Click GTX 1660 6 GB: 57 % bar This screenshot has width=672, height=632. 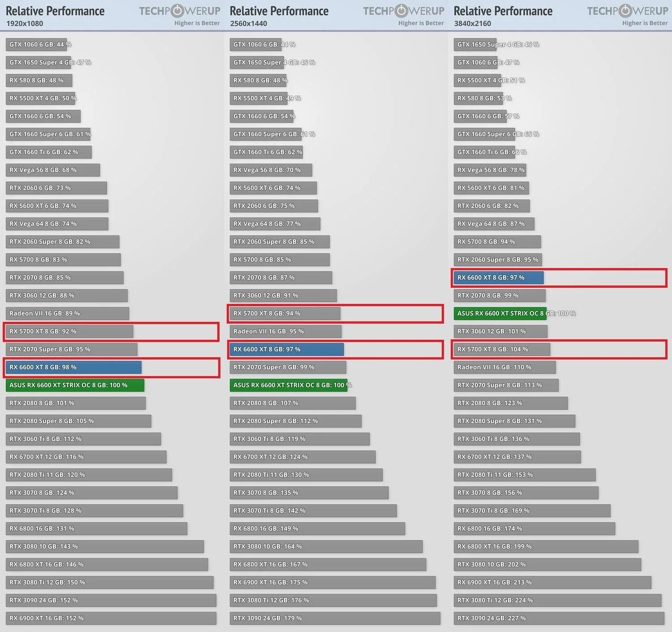(480, 116)
